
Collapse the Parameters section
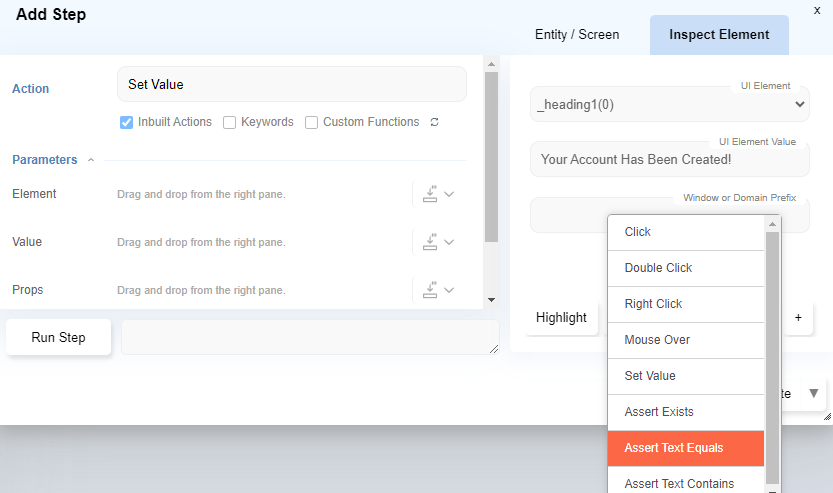(x=91, y=160)
